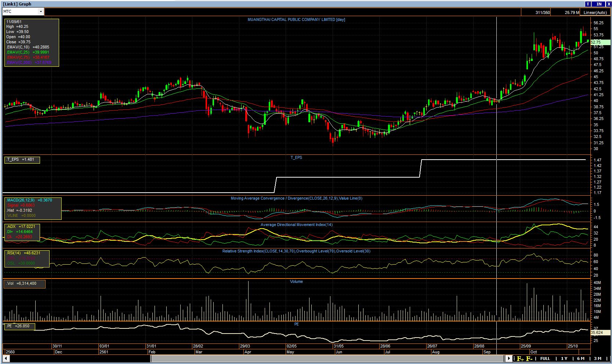Click the F+ zoom in icon
Viewport: 612px width, 364px height.
click(521, 358)
